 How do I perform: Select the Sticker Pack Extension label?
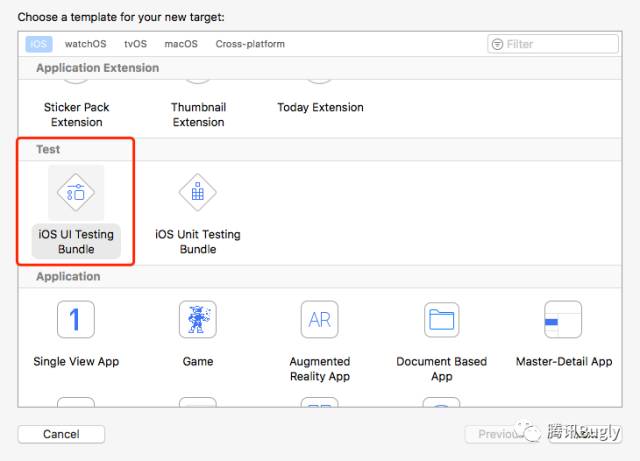(x=76, y=115)
